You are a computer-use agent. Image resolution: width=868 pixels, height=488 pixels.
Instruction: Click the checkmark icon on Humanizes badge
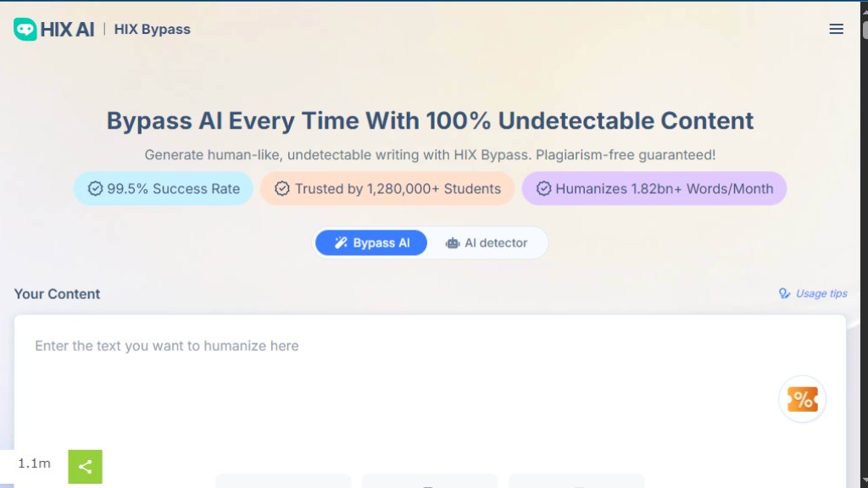(x=543, y=189)
